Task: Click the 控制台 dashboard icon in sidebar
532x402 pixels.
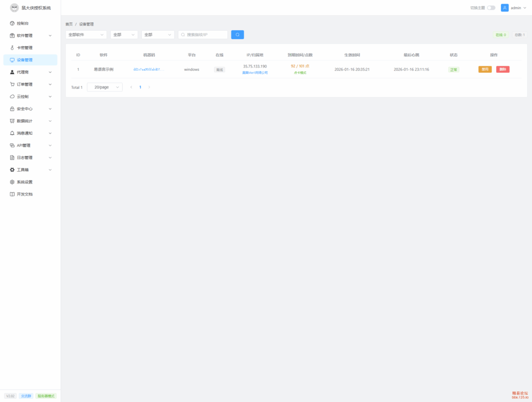Action: [12, 23]
